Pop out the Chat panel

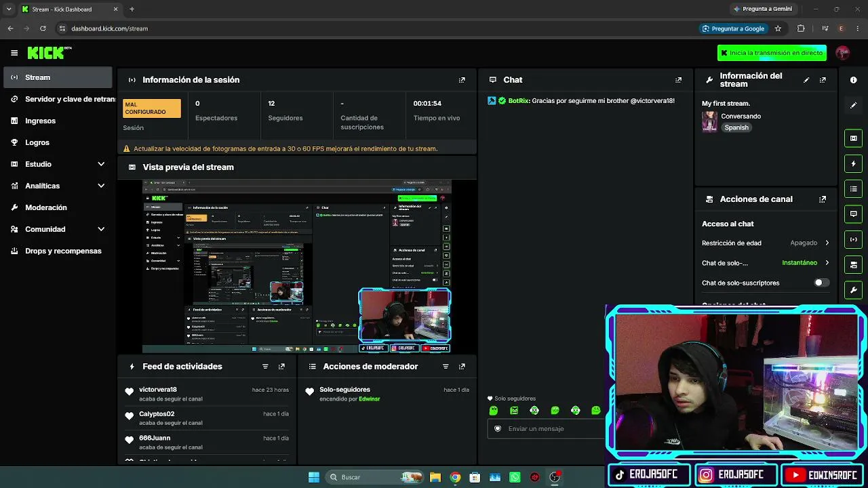[678, 80]
